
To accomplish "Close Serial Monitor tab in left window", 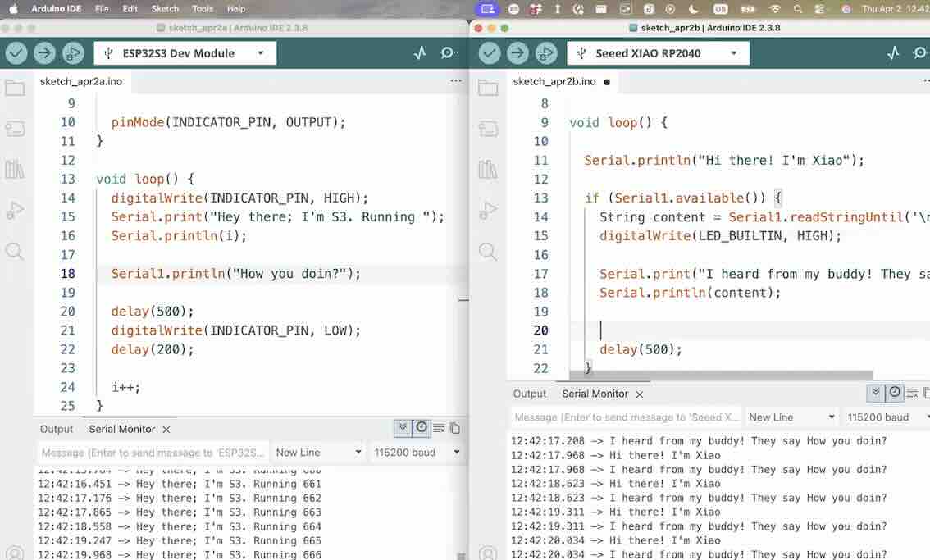I will pos(166,430).
